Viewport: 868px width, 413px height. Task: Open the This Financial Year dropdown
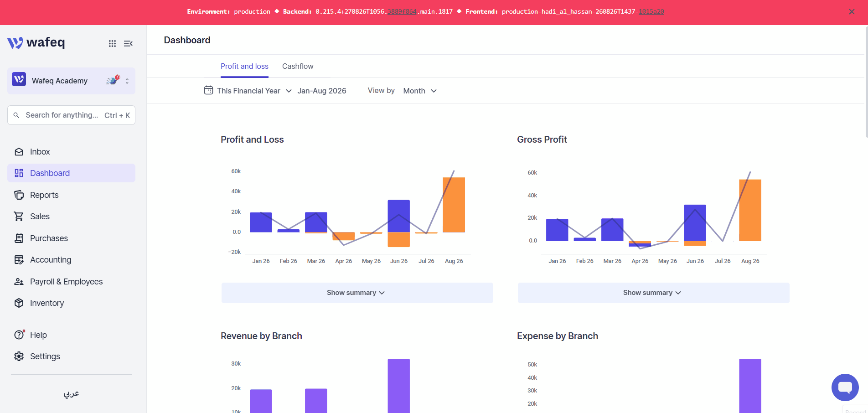point(248,91)
